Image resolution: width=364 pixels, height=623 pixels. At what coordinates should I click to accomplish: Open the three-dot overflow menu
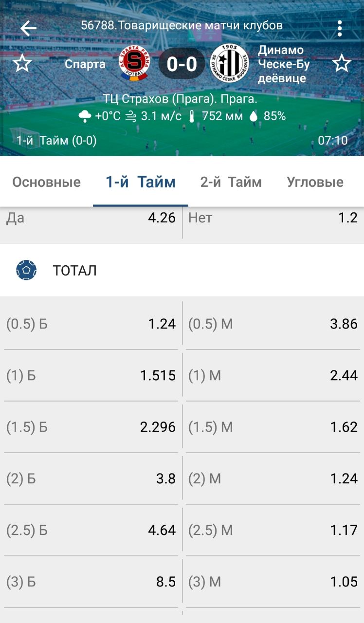point(340,29)
